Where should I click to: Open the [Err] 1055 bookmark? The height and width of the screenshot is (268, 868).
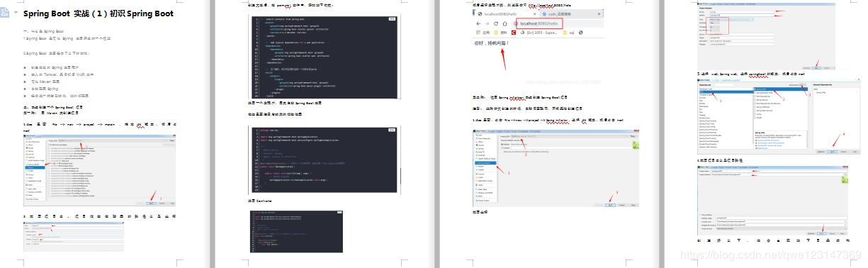click(x=539, y=33)
